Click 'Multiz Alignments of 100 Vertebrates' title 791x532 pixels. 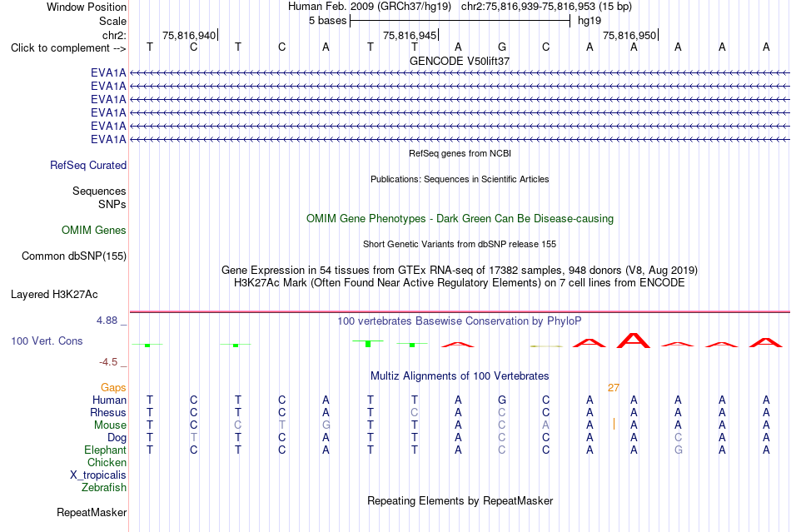[x=460, y=375]
